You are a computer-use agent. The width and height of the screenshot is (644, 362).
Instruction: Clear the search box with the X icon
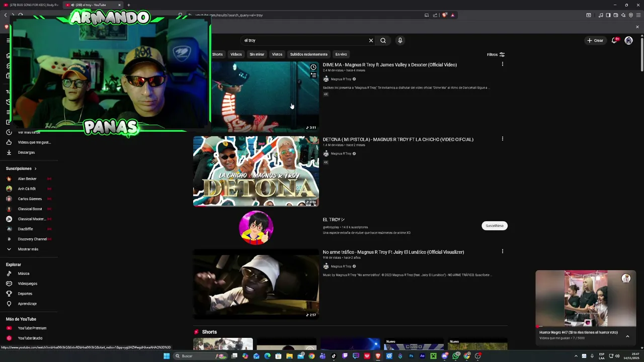coord(371,40)
